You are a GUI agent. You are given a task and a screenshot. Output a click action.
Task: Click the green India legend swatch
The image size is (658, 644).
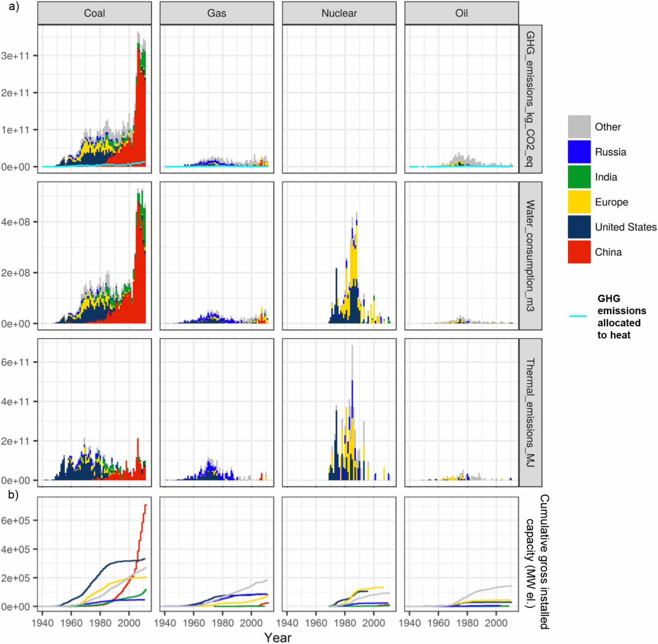coord(579,177)
